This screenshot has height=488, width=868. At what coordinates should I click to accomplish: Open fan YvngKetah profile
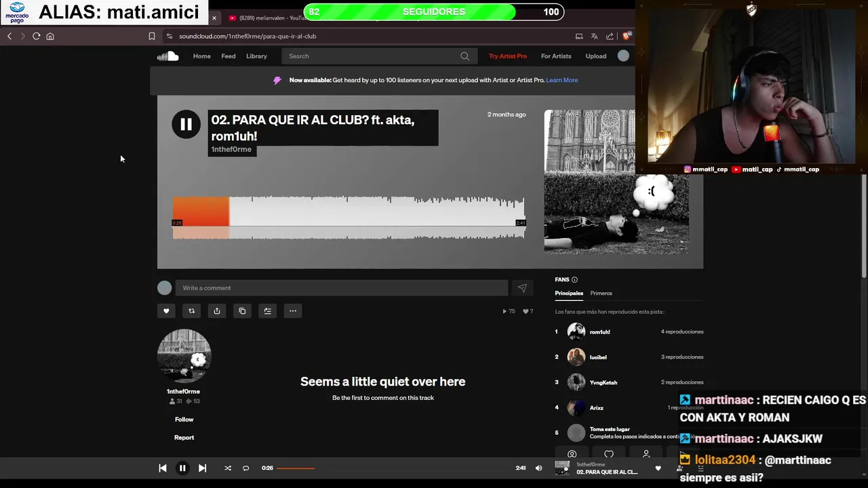603,383
